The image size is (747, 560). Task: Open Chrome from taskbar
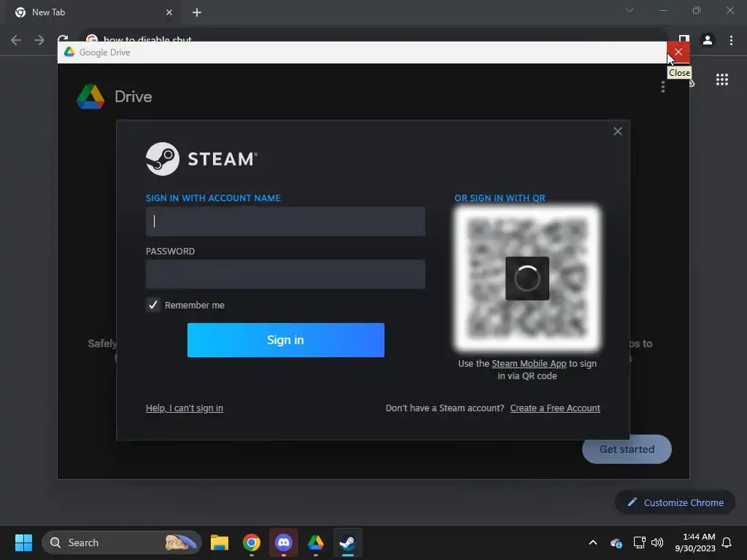pyautogui.click(x=252, y=542)
